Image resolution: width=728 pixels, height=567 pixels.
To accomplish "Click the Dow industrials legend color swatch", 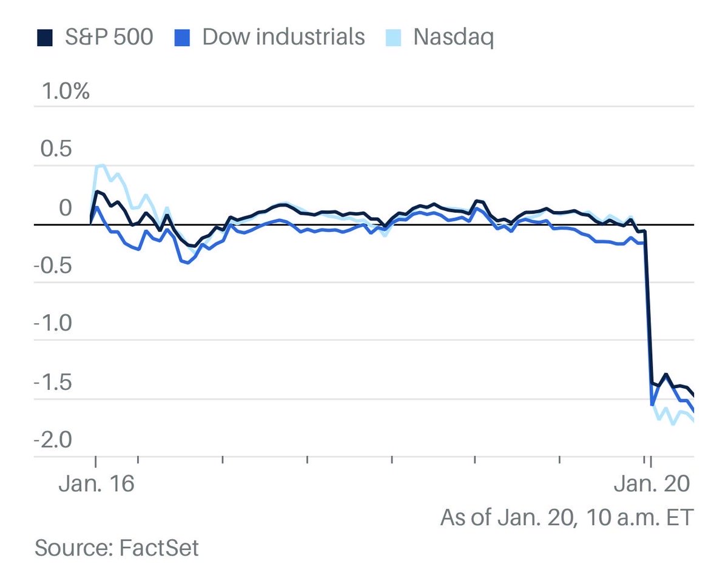I will pyautogui.click(x=186, y=38).
